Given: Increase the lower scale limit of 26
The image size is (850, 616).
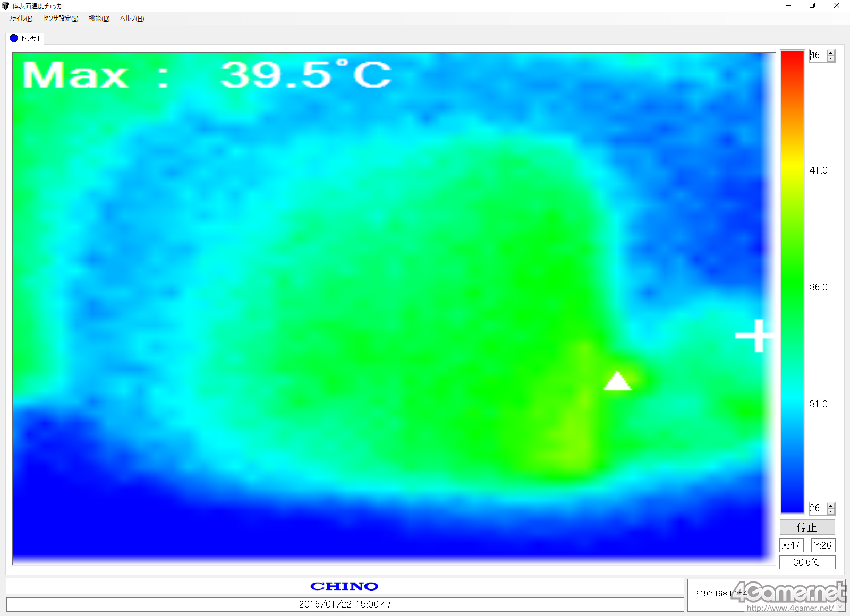Looking at the screenshot, I should pyautogui.click(x=831, y=506).
